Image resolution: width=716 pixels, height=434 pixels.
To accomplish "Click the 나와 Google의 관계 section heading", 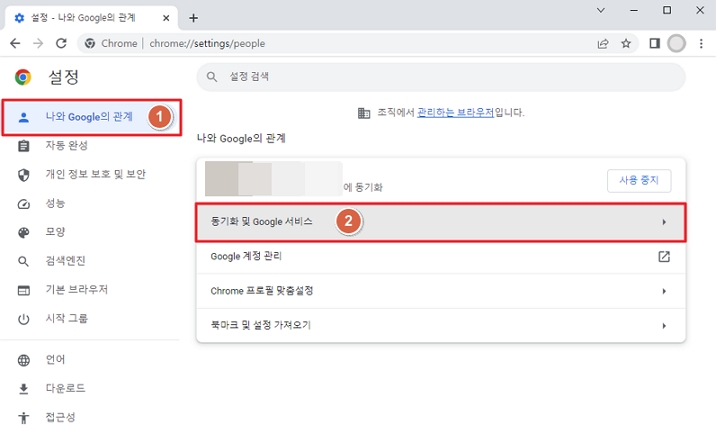I will click(241, 138).
